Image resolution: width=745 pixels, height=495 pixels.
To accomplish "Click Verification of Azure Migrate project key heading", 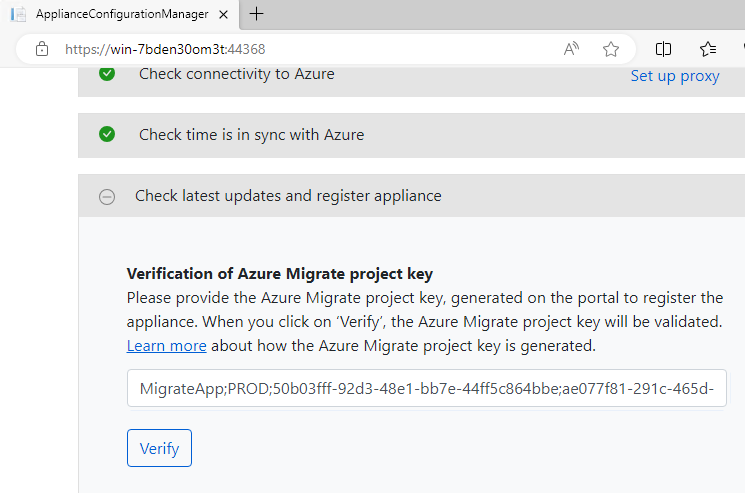I will coord(279,274).
